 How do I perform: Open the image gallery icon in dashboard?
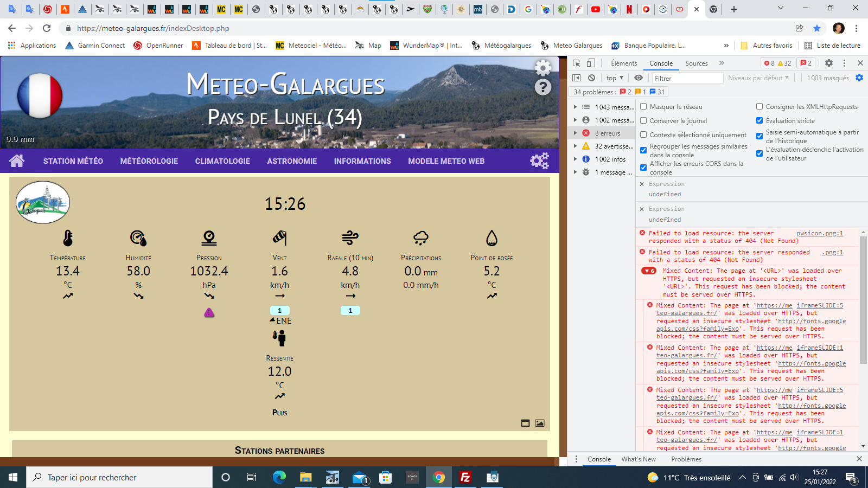[540, 423]
